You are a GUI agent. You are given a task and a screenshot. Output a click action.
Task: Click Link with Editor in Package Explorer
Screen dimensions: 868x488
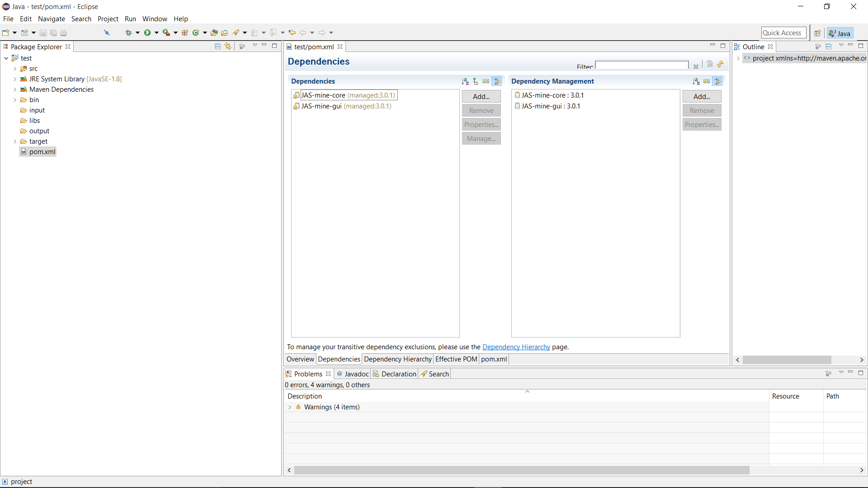point(228,46)
